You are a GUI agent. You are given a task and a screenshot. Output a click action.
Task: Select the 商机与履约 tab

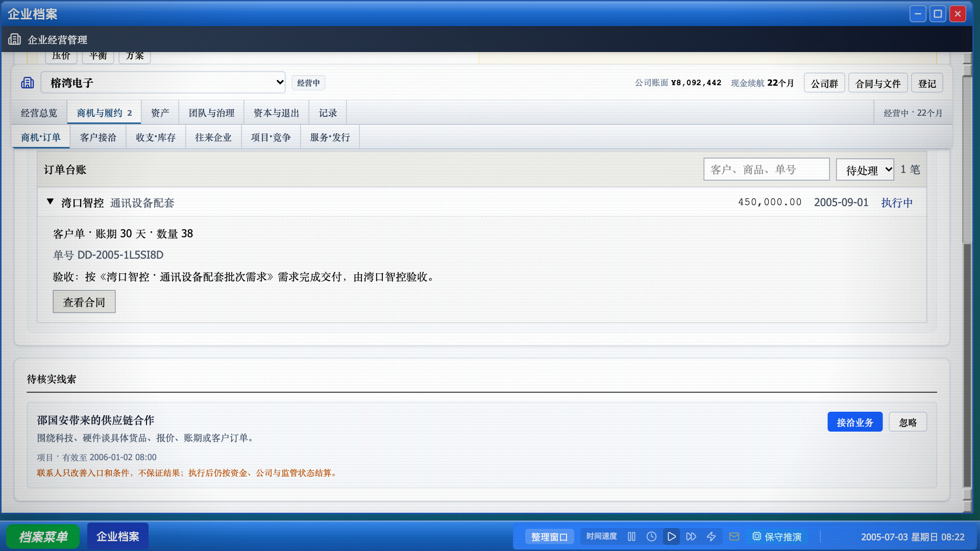pyautogui.click(x=104, y=113)
